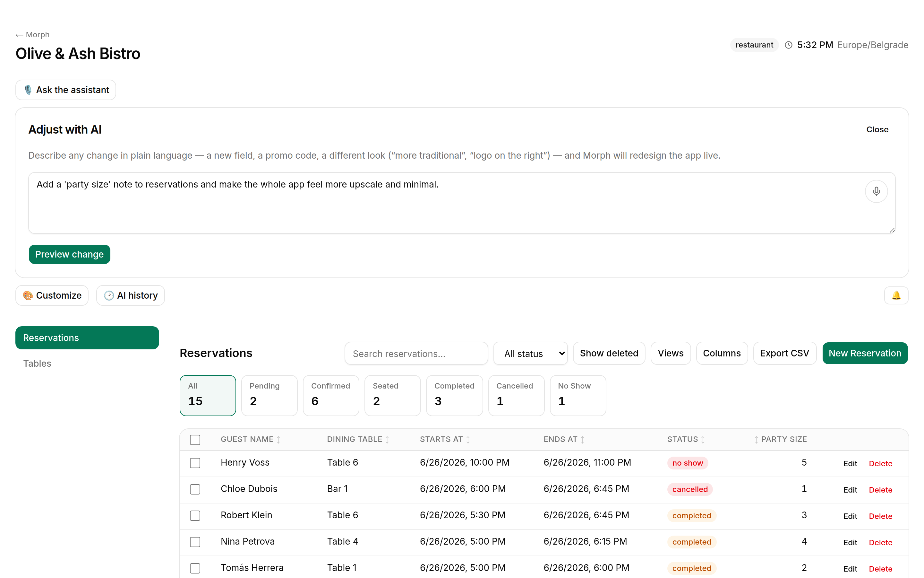Viewport: 924px width, 578px height.
Task: Click Export CSV
Action: pos(784,354)
